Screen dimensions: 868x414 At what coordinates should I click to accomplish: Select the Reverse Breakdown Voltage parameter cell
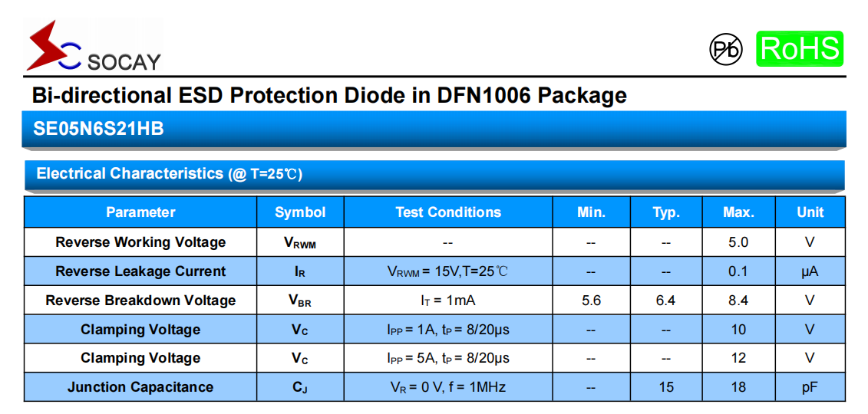(x=140, y=301)
